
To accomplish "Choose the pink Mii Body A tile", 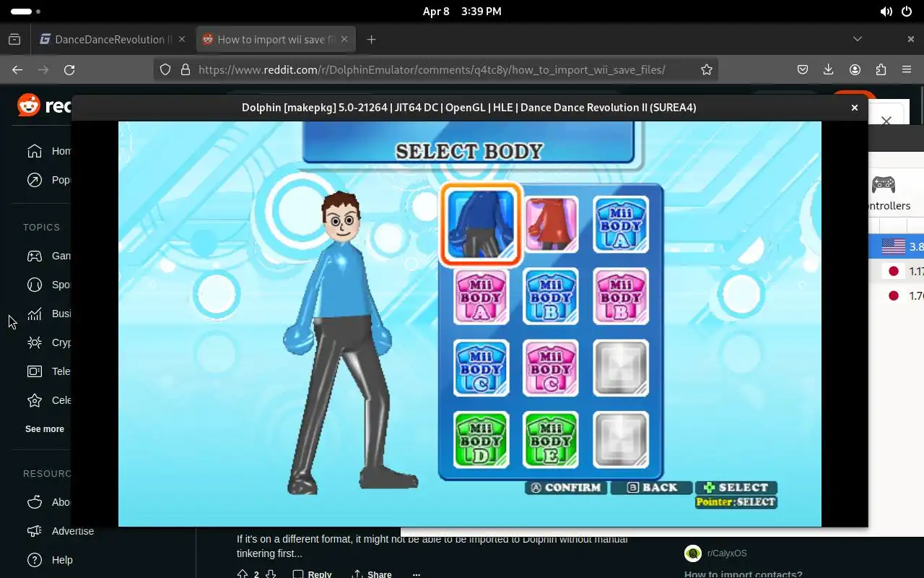I will [x=481, y=296].
